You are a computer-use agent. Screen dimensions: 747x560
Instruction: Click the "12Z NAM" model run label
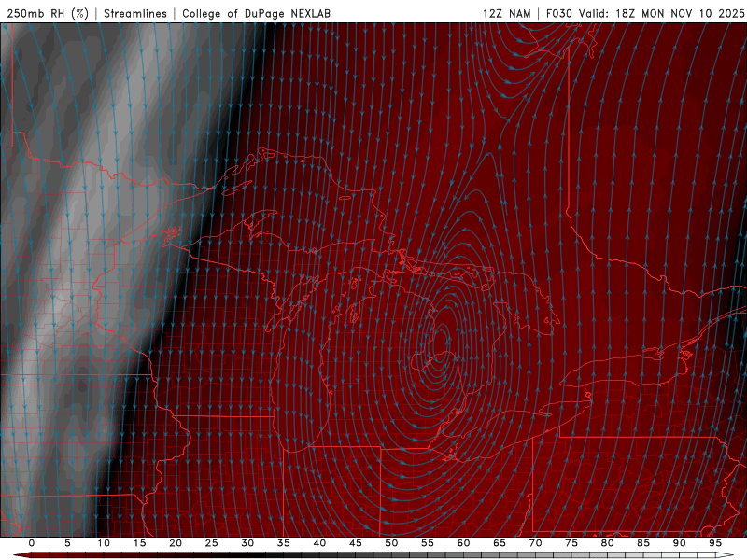(506, 13)
